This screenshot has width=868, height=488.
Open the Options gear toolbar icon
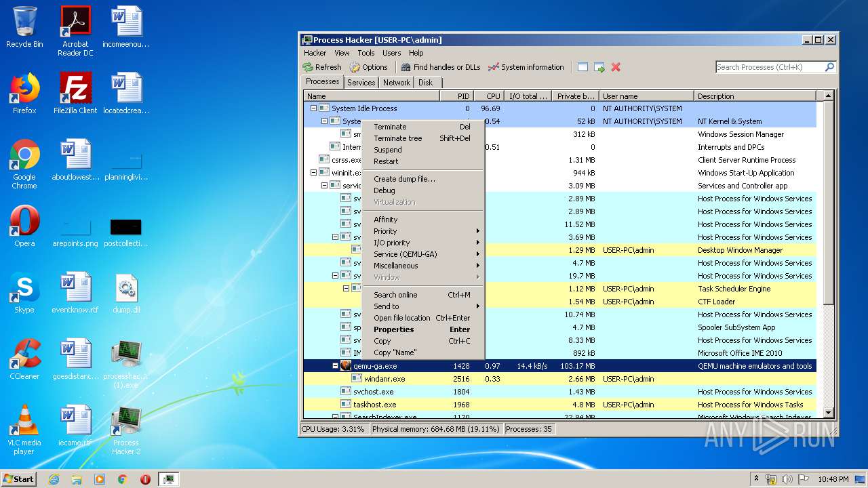pyautogui.click(x=355, y=67)
